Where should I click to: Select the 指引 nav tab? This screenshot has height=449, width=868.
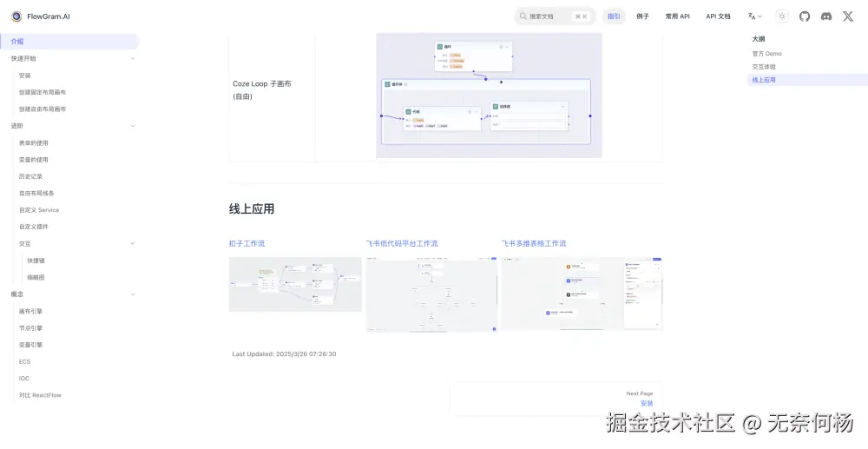(x=614, y=17)
